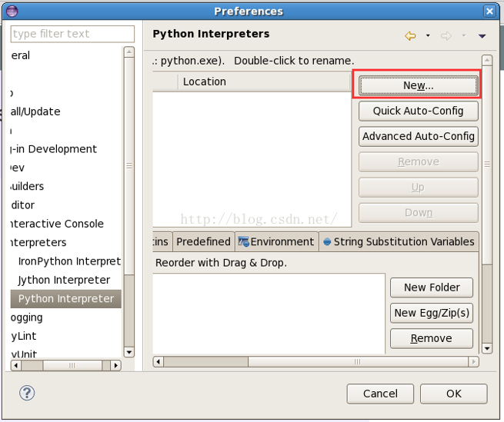Click New Egg/Zip(s) button
This screenshot has width=504, height=422.
(x=432, y=313)
